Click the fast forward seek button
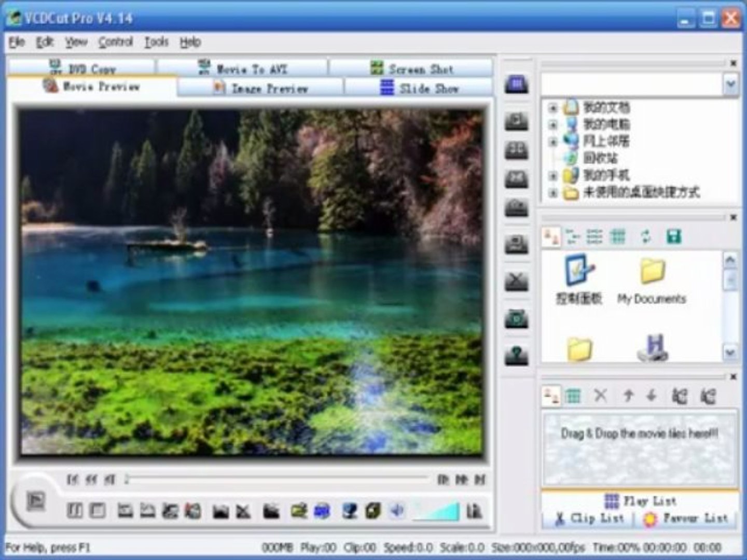This screenshot has width=747, height=560. (461, 480)
